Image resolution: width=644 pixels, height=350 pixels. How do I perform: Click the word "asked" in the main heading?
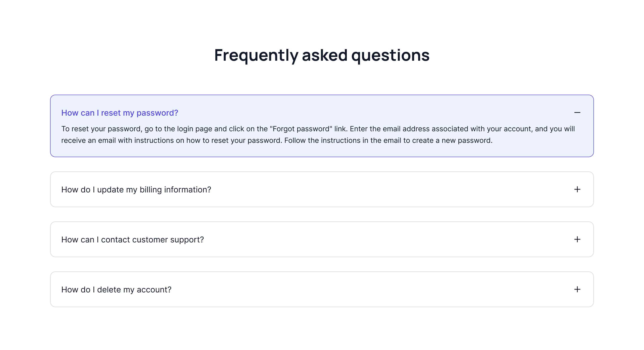click(x=324, y=55)
